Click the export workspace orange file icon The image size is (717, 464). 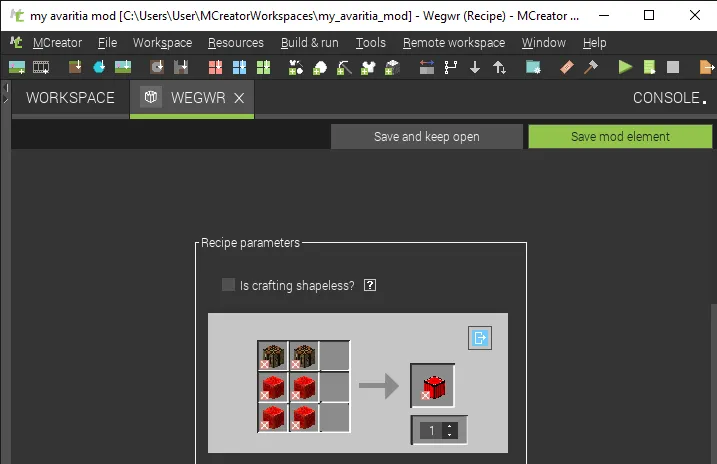click(706, 68)
